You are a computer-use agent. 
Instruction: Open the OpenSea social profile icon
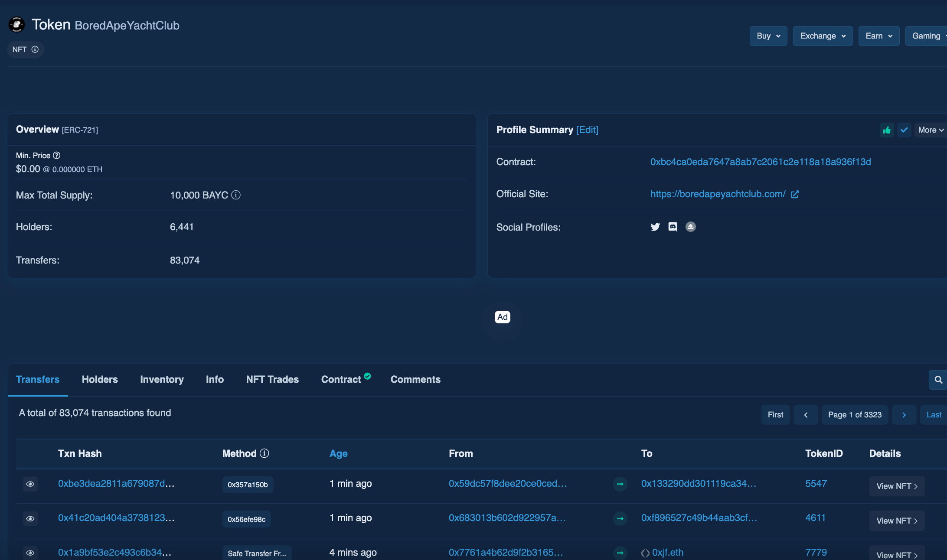691,227
